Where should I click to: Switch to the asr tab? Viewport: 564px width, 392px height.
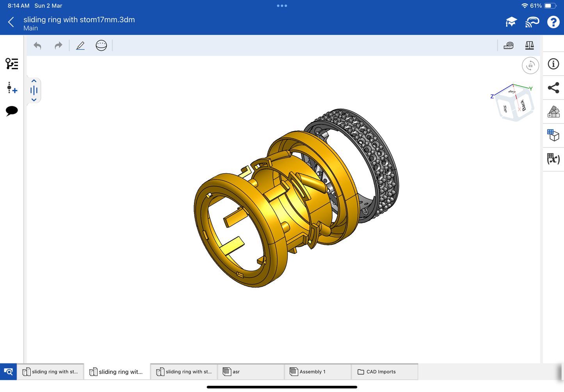[x=251, y=372]
